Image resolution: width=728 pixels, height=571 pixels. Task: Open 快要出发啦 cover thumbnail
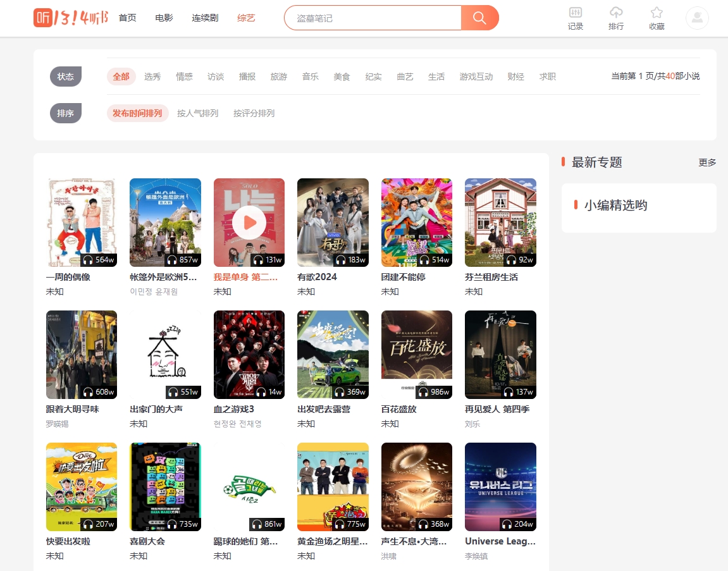tap(81, 487)
